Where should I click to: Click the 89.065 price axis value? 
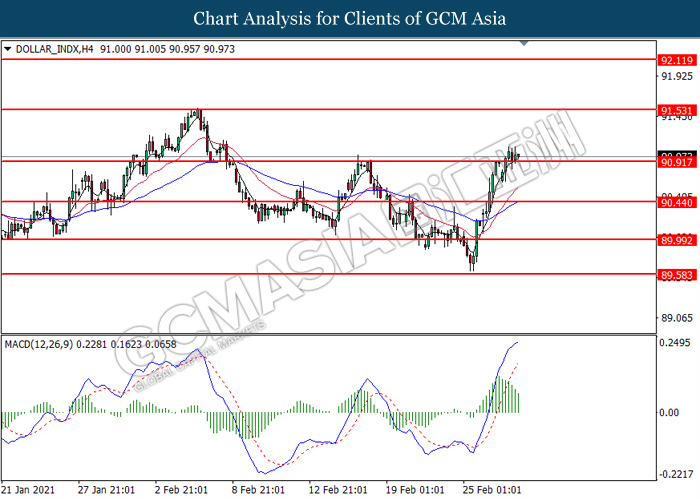678,318
